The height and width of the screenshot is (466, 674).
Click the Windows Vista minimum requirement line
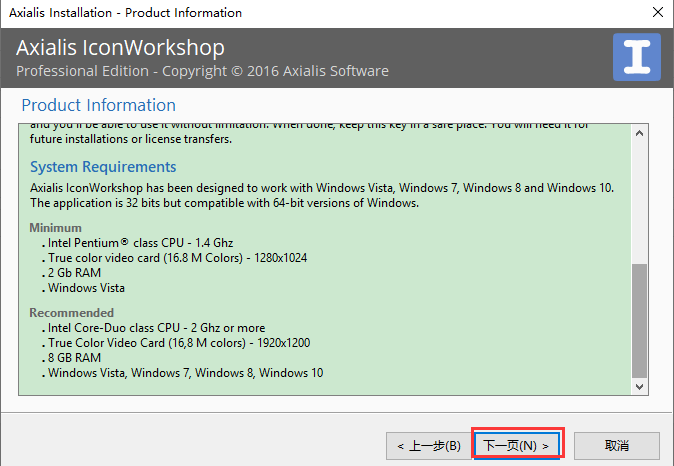coord(83,288)
